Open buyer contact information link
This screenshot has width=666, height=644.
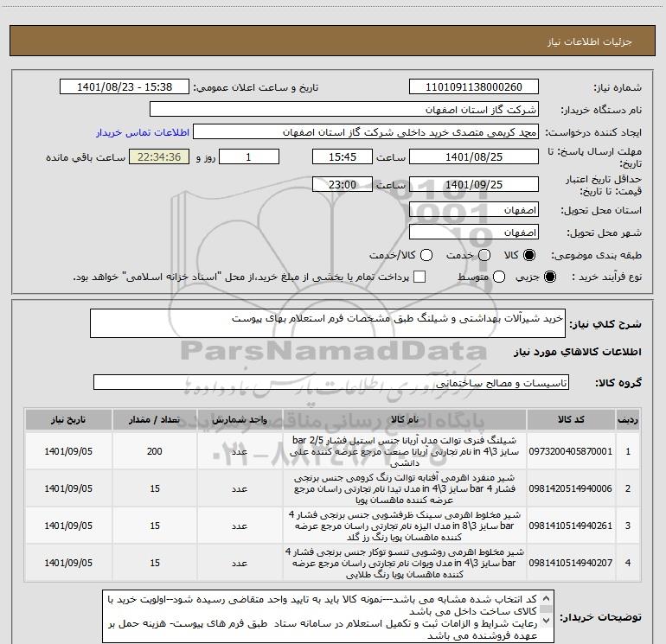[x=143, y=132]
